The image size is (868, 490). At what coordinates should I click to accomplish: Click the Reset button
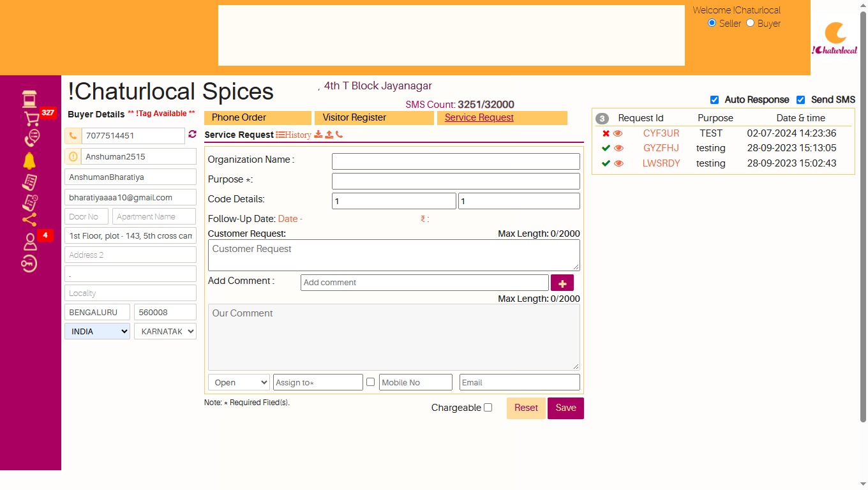point(526,408)
